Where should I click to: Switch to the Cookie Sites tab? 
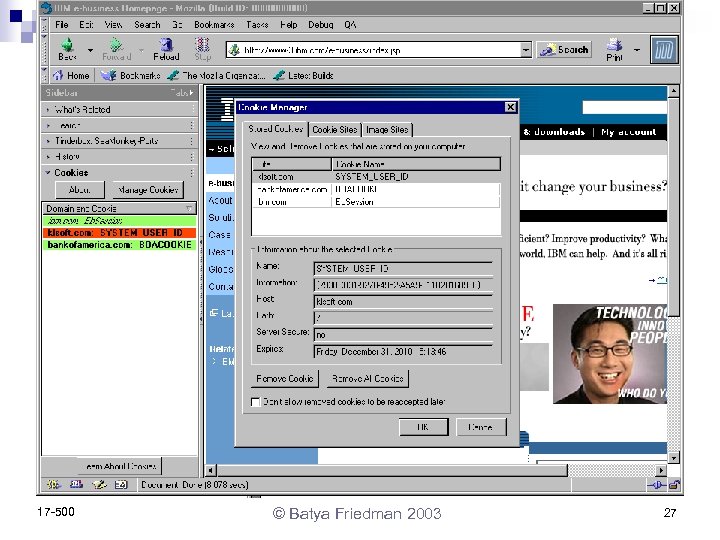pyautogui.click(x=335, y=130)
